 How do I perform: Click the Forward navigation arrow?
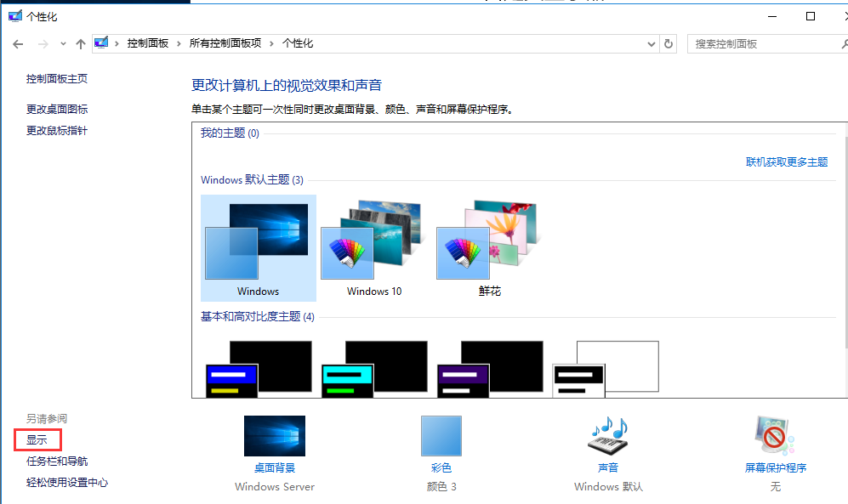click(43, 44)
